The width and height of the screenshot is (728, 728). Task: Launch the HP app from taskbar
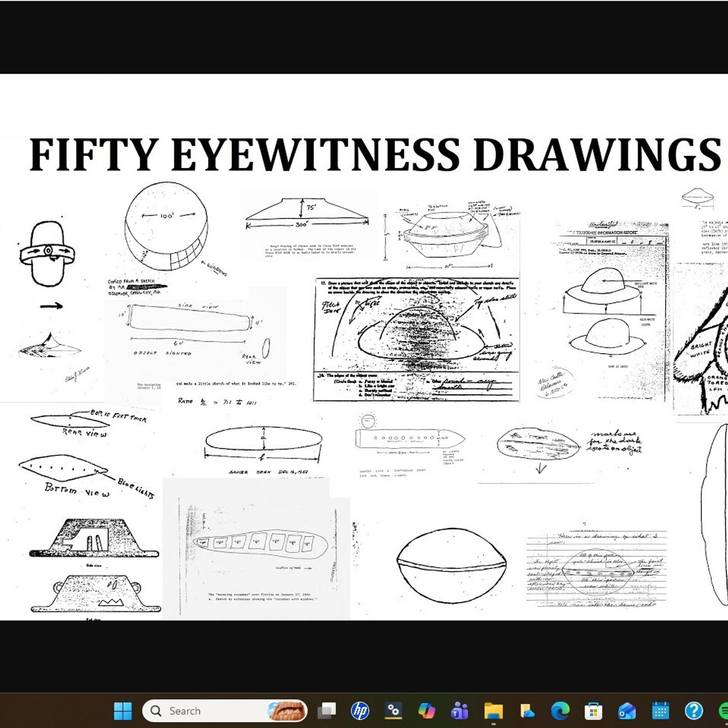click(x=360, y=710)
